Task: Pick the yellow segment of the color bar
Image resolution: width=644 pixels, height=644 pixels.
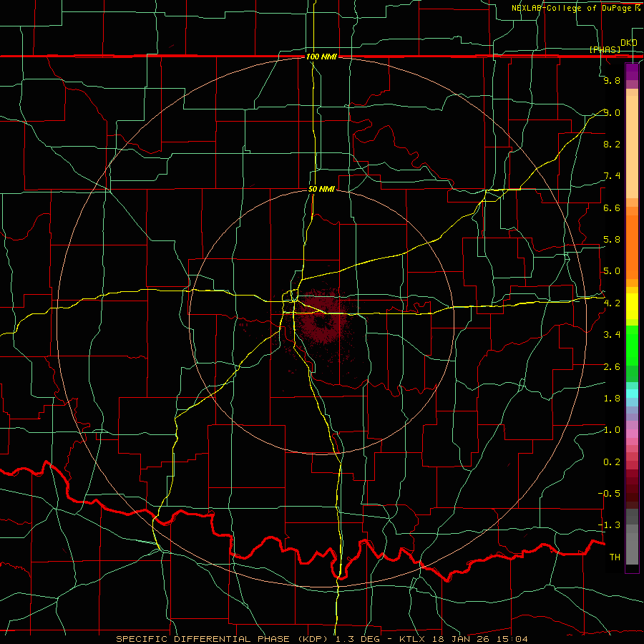Action: [632, 306]
